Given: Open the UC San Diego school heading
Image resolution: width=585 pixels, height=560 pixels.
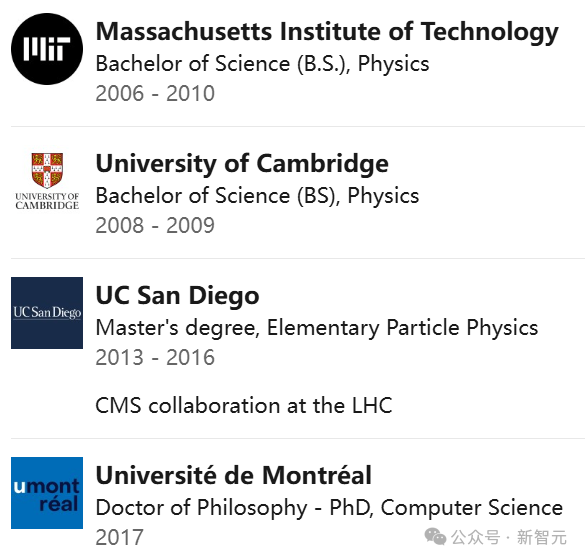Looking at the screenshot, I should pyautogui.click(x=177, y=295).
